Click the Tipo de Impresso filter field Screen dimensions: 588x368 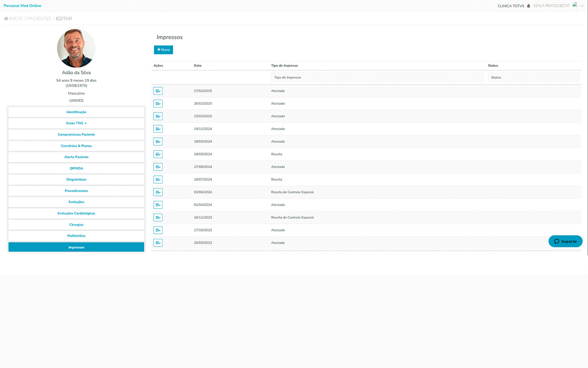tap(377, 78)
